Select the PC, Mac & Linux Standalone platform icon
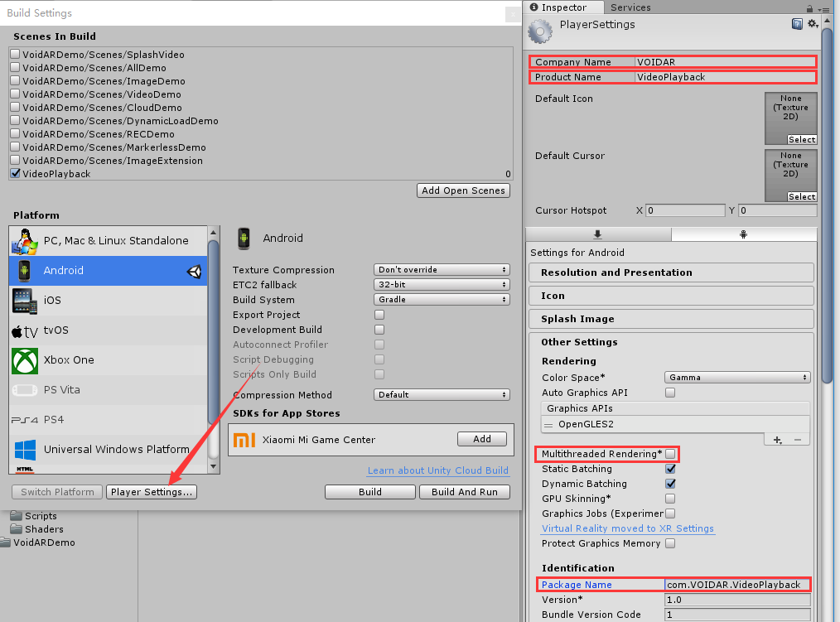 (25, 241)
